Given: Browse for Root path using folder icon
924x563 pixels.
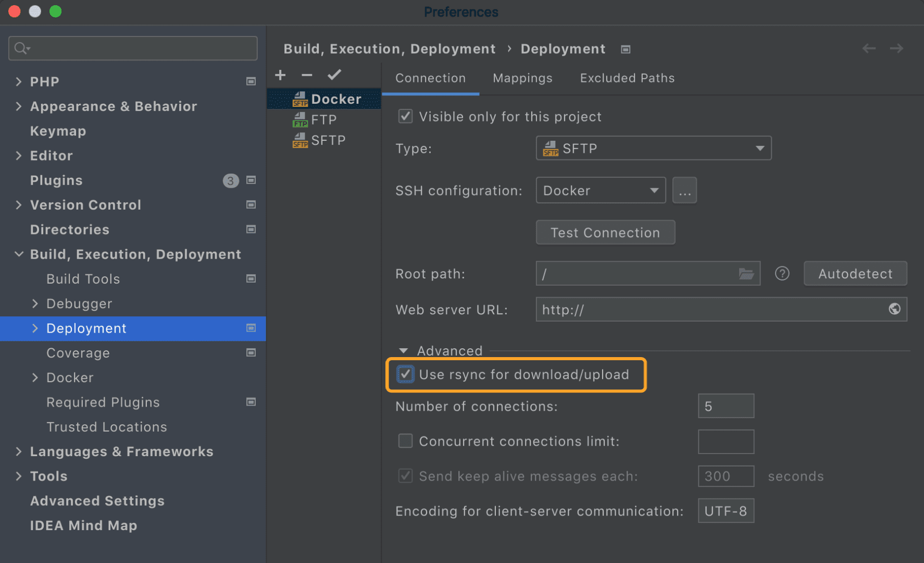Looking at the screenshot, I should pos(747,273).
